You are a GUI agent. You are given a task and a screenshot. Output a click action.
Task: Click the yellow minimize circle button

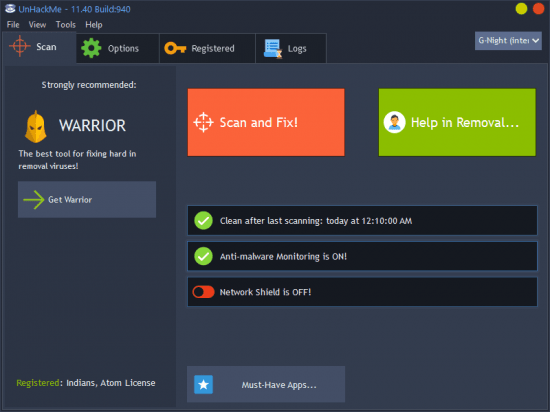[x=521, y=9]
